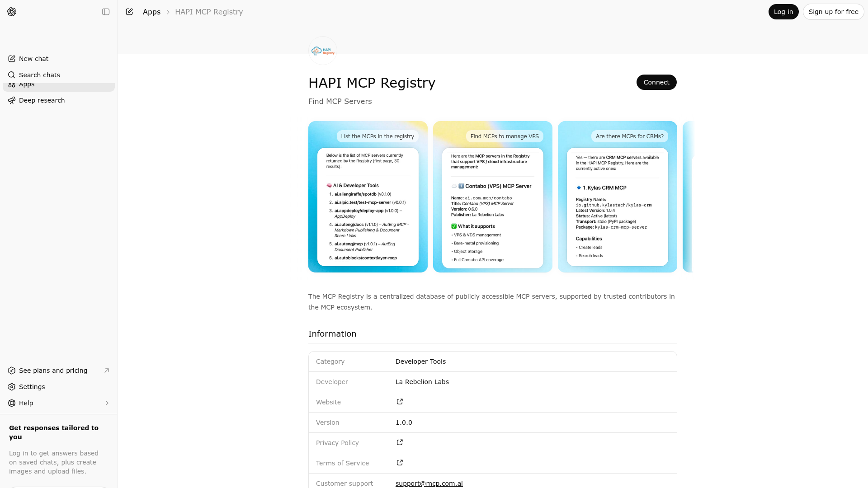
Task: Click the edit icon beside the Apps breadcrumb
Action: coord(129,12)
